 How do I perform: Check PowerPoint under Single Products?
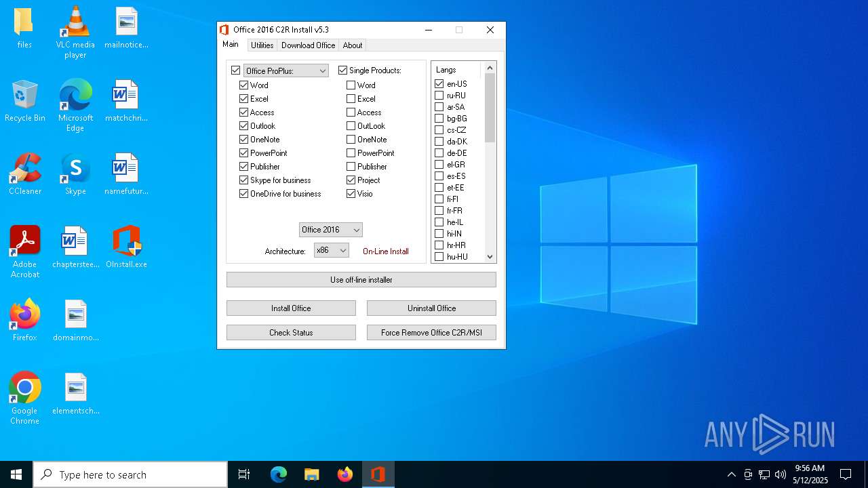tap(351, 153)
